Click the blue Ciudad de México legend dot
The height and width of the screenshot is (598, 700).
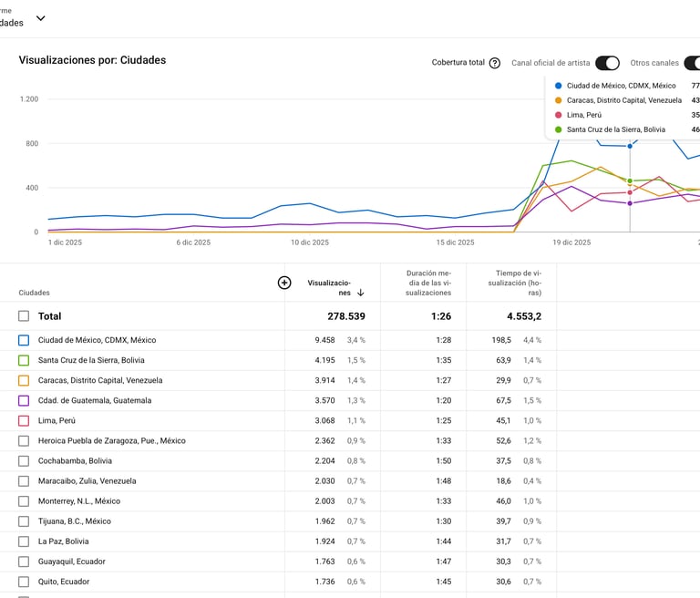point(558,86)
